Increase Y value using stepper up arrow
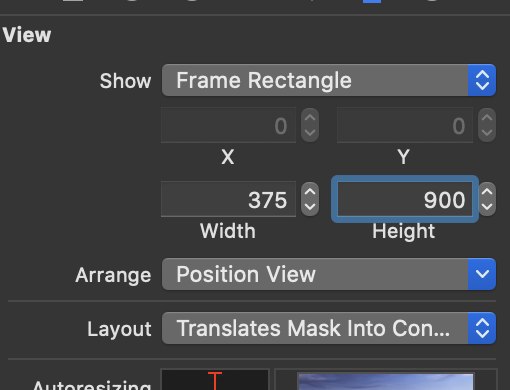 point(487,118)
